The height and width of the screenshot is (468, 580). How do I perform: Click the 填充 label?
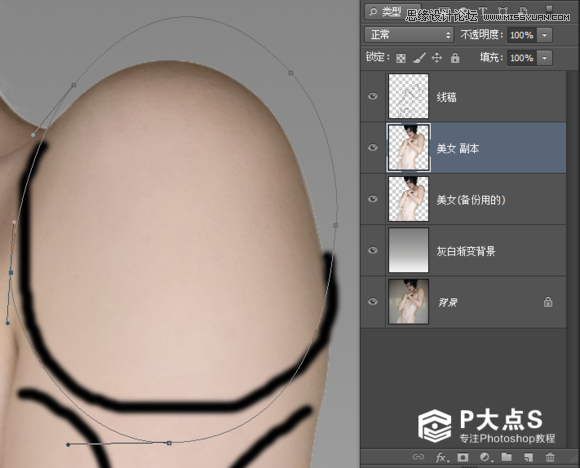(491, 58)
